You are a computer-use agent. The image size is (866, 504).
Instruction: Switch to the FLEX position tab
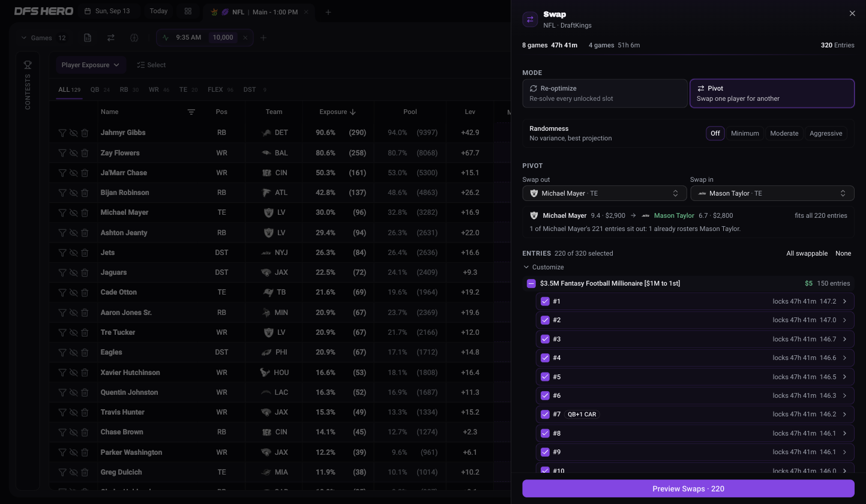220,90
